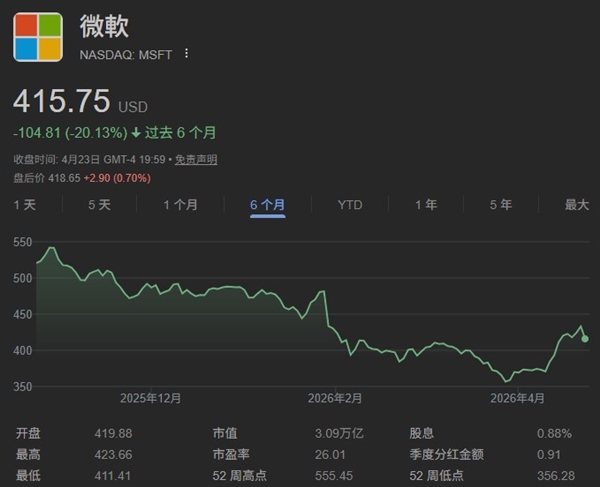The image size is (600, 487).
Task: Switch chart to 1 个月 range
Action: (x=181, y=204)
